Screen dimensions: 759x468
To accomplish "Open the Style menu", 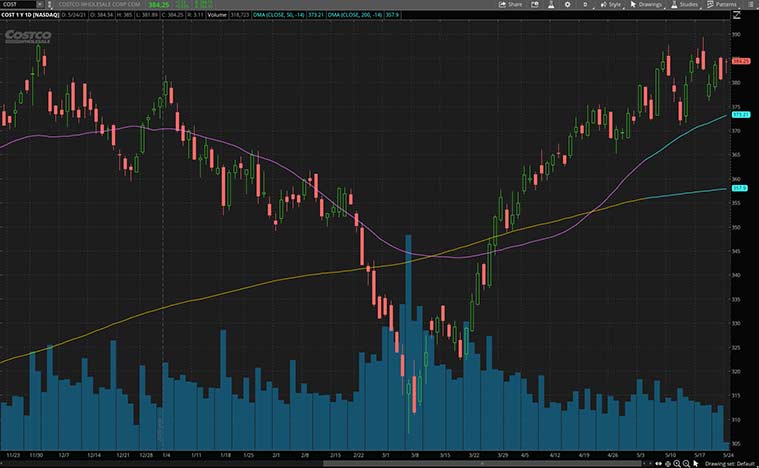I will pos(610,5).
